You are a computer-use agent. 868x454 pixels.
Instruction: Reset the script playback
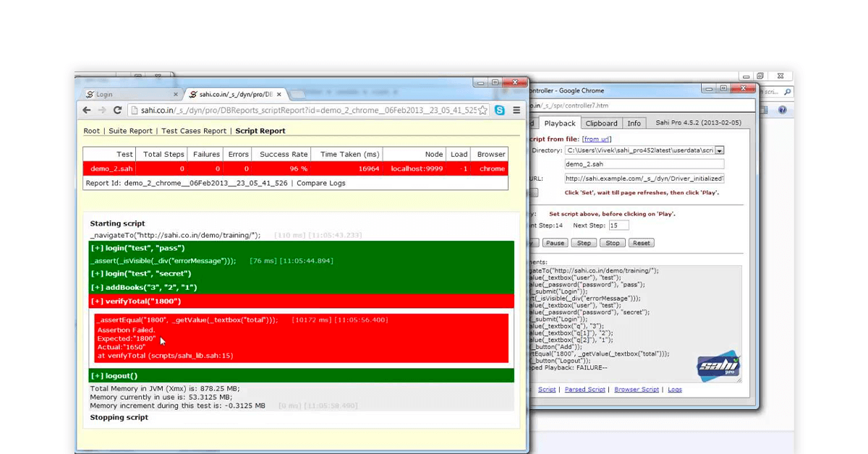point(641,243)
